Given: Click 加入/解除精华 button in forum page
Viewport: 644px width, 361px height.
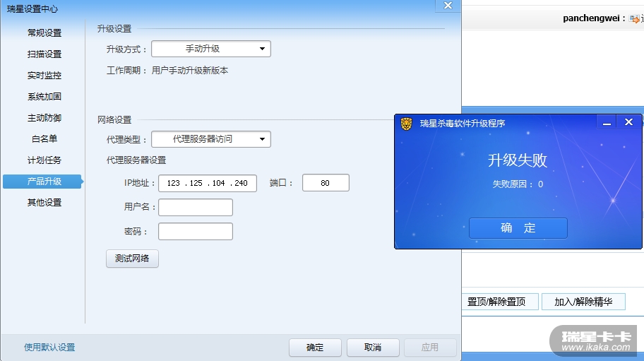Looking at the screenshot, I should point(583,302).
